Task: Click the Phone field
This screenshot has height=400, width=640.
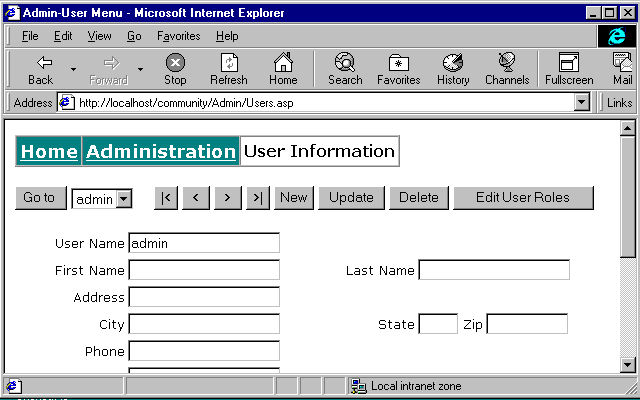Action: click(204, 351)
